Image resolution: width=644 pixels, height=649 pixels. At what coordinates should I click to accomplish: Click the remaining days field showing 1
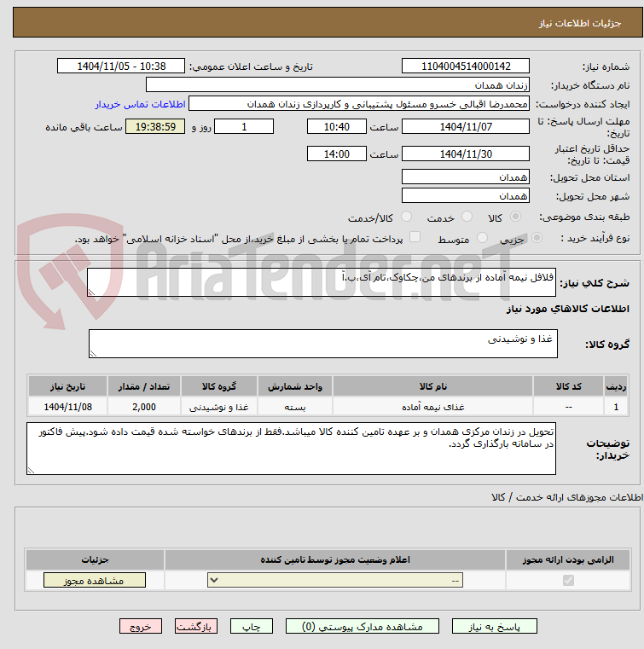[244, 127]
